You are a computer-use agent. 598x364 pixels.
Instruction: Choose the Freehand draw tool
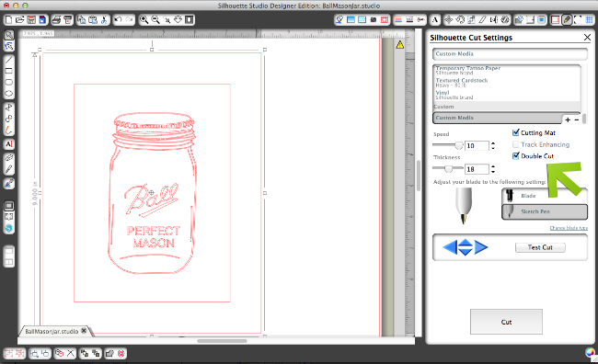pos(9,130)
